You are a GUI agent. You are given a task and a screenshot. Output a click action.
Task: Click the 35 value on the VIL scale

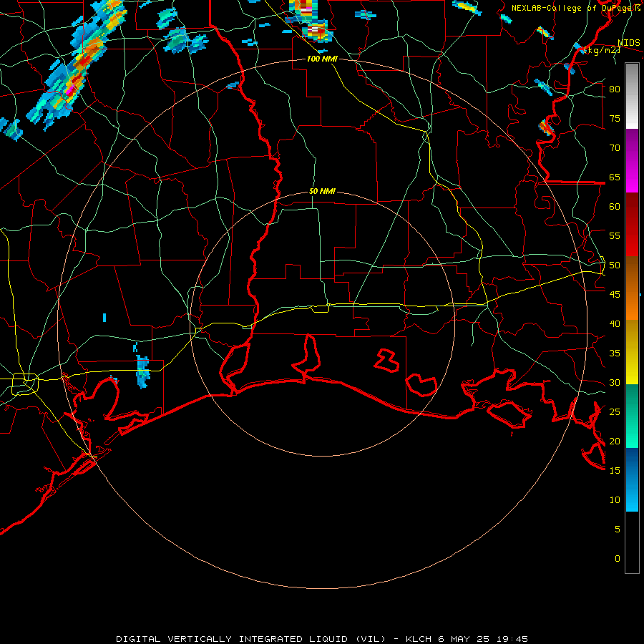point(615,353)
